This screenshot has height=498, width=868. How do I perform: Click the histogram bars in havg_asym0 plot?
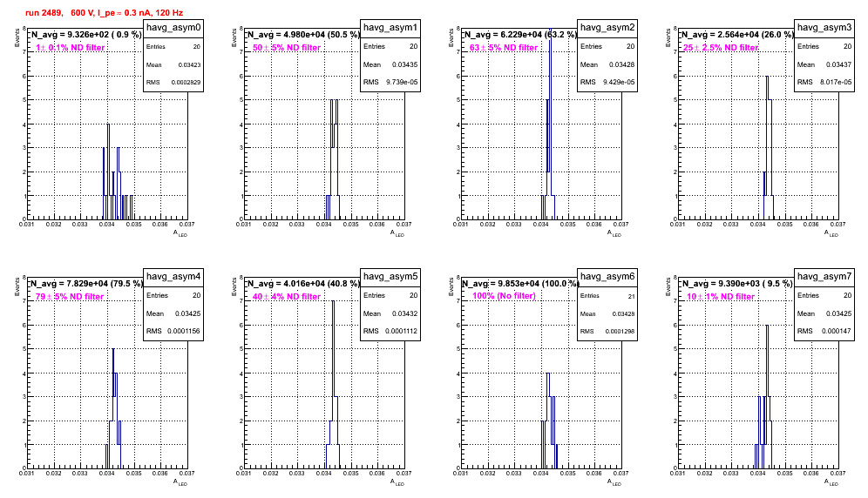(118, 172)
